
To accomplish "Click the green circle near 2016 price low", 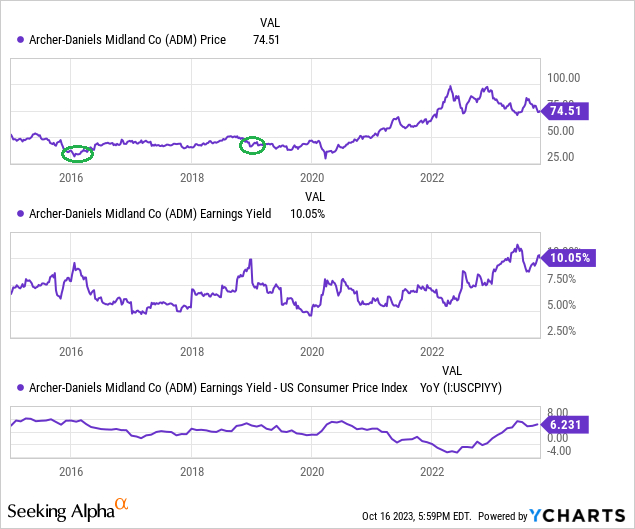I will (x=77, y=154).
